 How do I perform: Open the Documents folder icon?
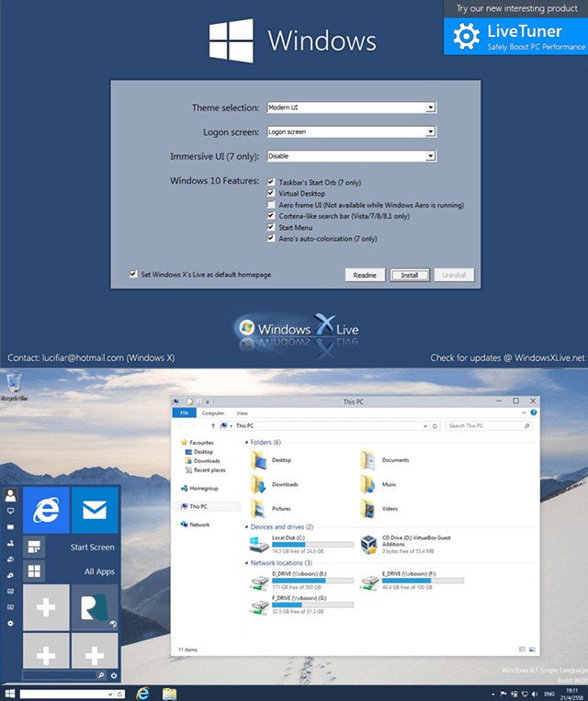[368, 460]
